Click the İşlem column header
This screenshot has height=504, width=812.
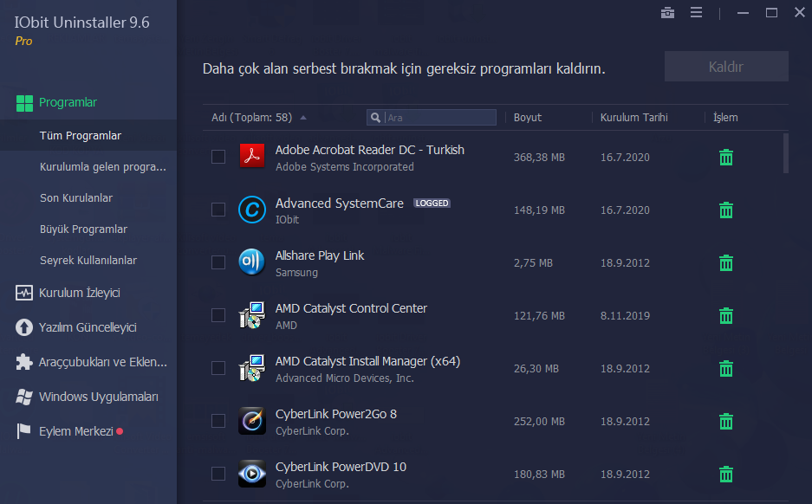pyautogui.click(x=725, y=118)
